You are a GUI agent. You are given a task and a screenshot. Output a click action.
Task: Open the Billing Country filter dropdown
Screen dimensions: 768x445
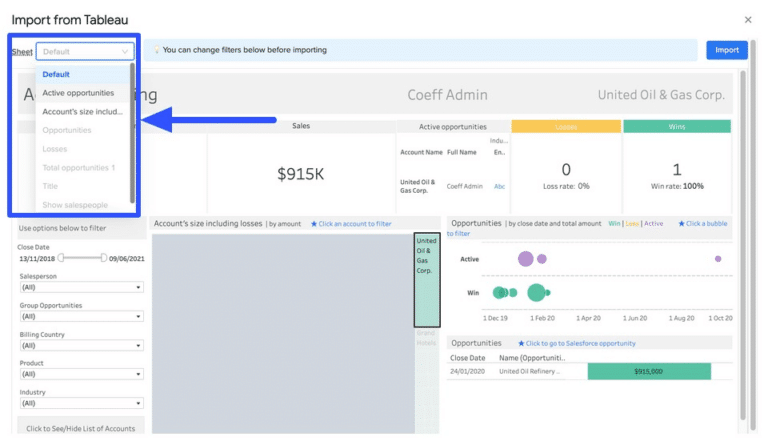click(81, 346)
